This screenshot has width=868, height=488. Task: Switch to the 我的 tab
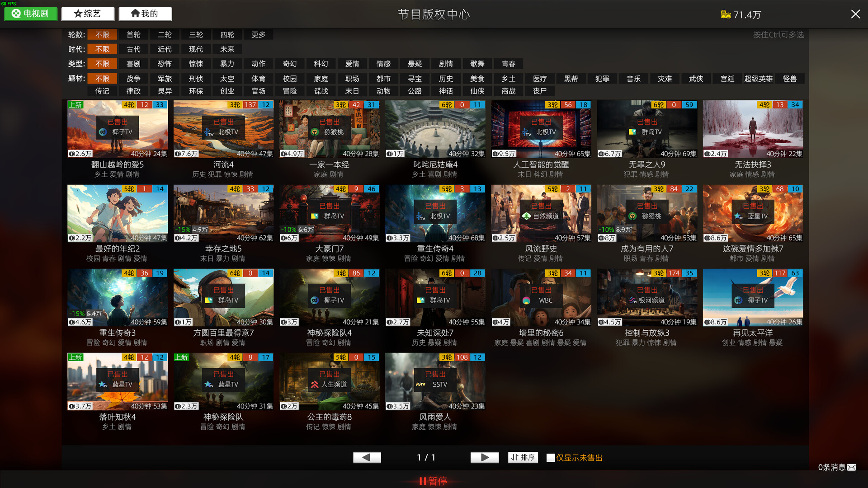coord(145,14)
